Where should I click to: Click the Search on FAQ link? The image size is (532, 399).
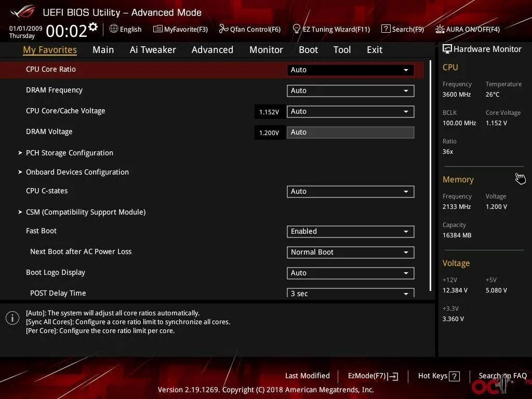pyautogui.click(x=502, y=376)
